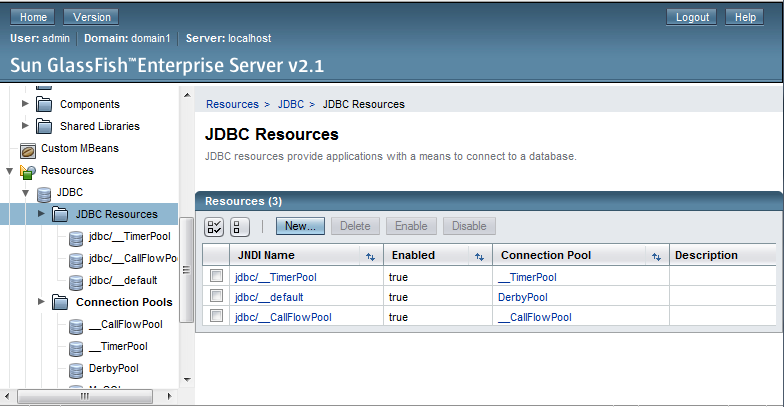Toggle the JDBC Resources node arrow
The image size is (784, 407).
pos(41,214)
